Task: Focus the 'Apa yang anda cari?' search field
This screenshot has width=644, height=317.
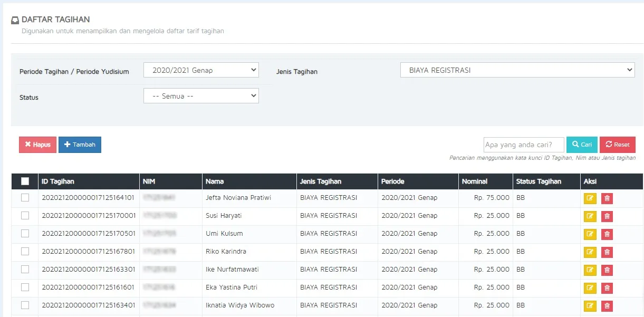Action: [x=524, y=145]
